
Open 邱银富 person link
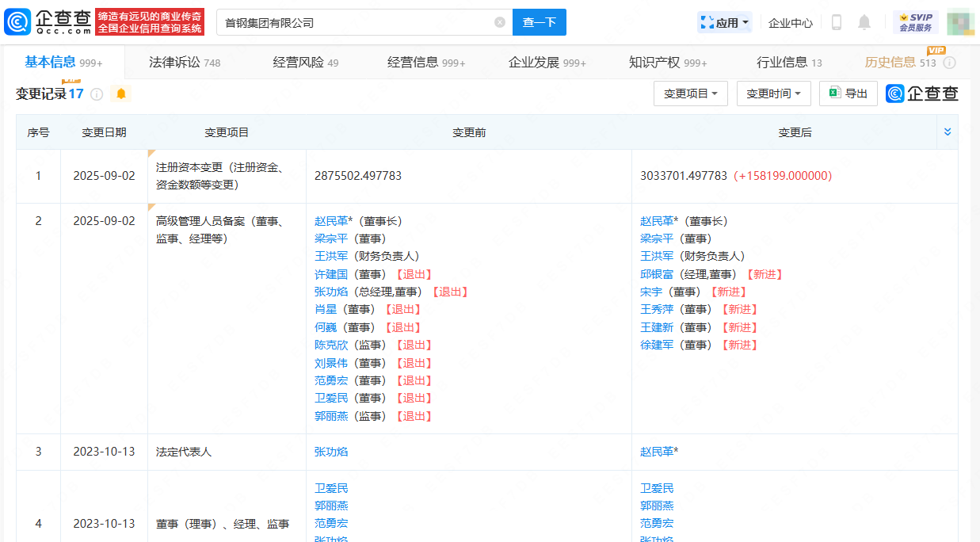point(657,274)
